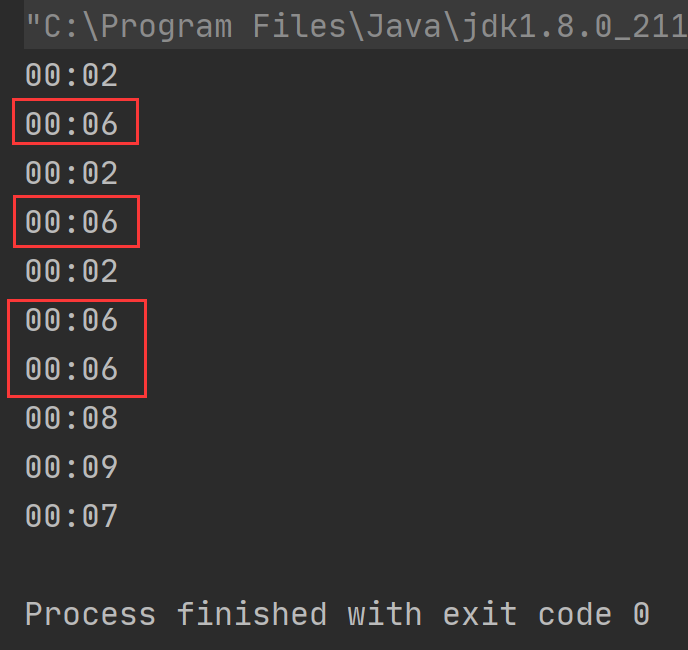
Task: Click the Java command path line
Action: pyautogui.click(x=356, y=26)
